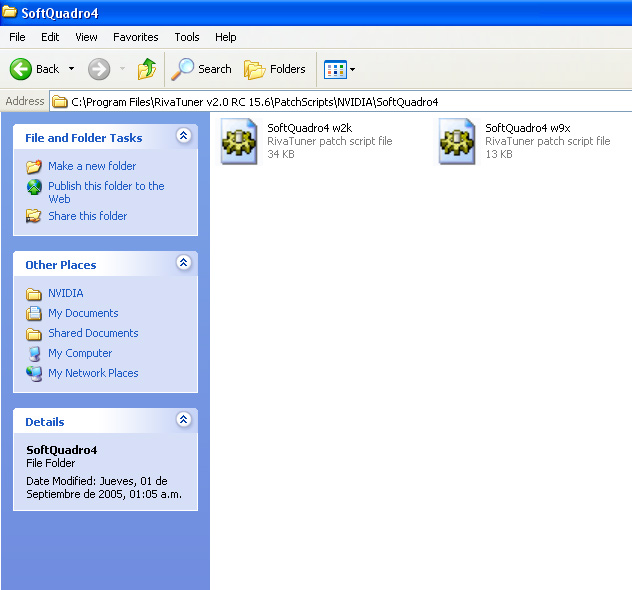Click the green Back arrow button

[21, 69]
